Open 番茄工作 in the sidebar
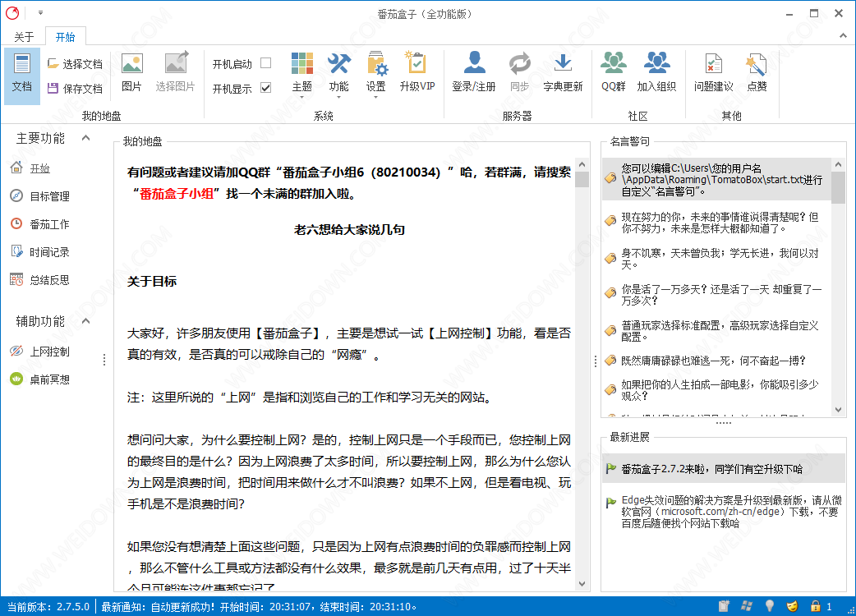The height and width of the screenshot is (616, 856). 40,223
